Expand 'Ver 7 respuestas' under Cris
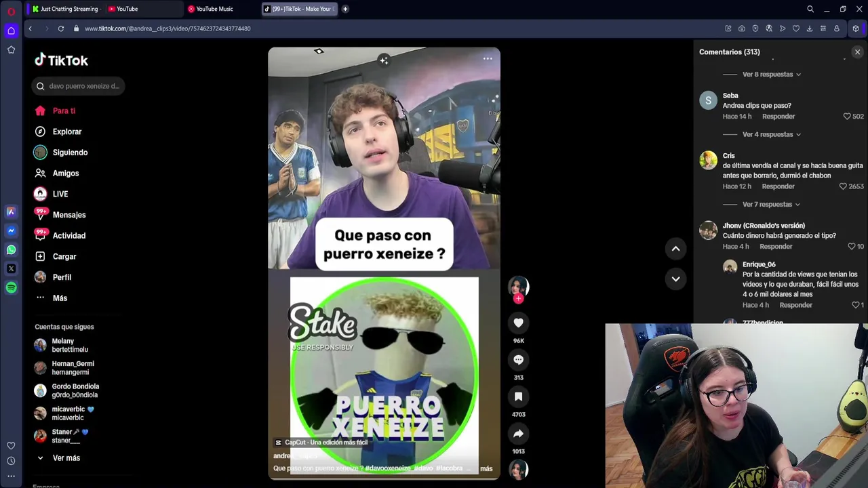868x488 pixels. [772, 205]
